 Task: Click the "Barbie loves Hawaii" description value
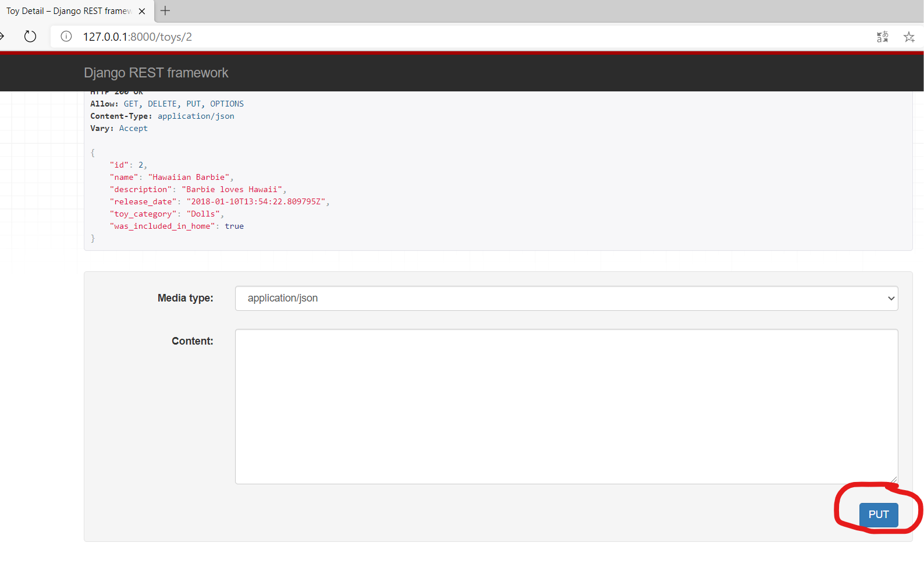click(x=232, y=189)
